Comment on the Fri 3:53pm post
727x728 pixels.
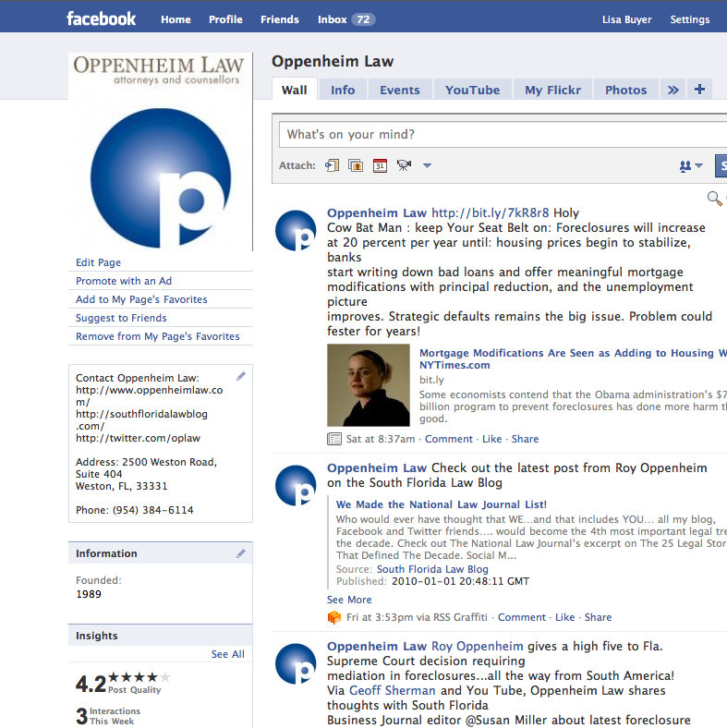coord(522,617)
